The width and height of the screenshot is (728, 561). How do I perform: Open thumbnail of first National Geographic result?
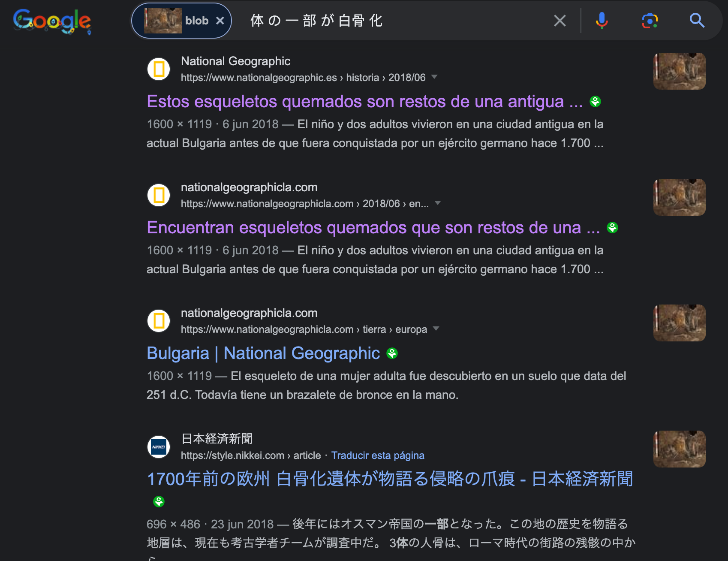(679, 71)
